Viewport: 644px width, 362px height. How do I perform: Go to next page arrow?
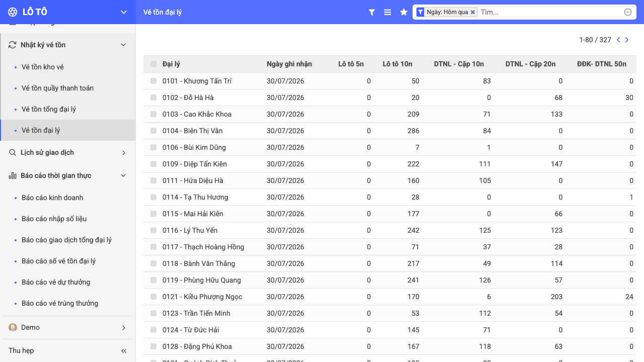627,40
